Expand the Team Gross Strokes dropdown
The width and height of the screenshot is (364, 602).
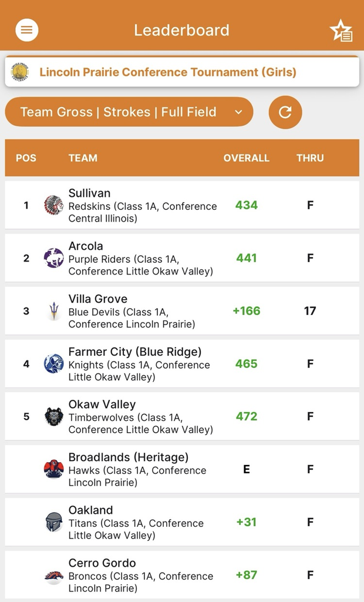[x=129, y=112]
